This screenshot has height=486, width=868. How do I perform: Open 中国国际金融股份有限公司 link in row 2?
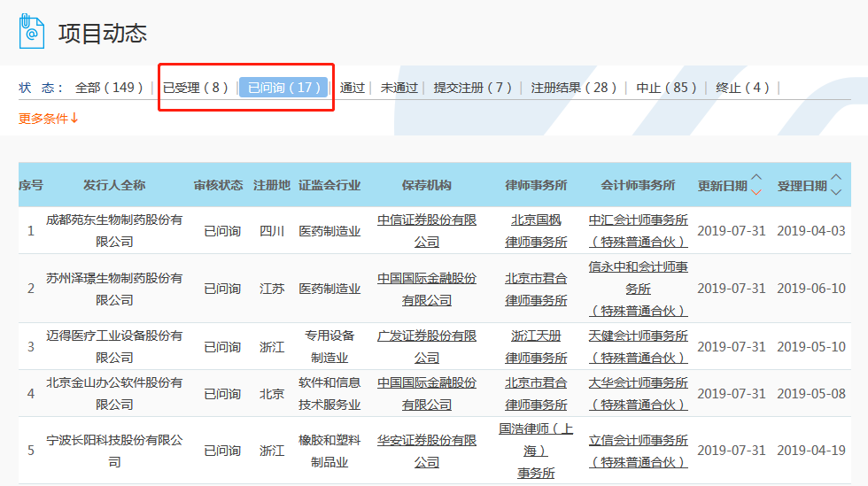(x=427, y=289)
